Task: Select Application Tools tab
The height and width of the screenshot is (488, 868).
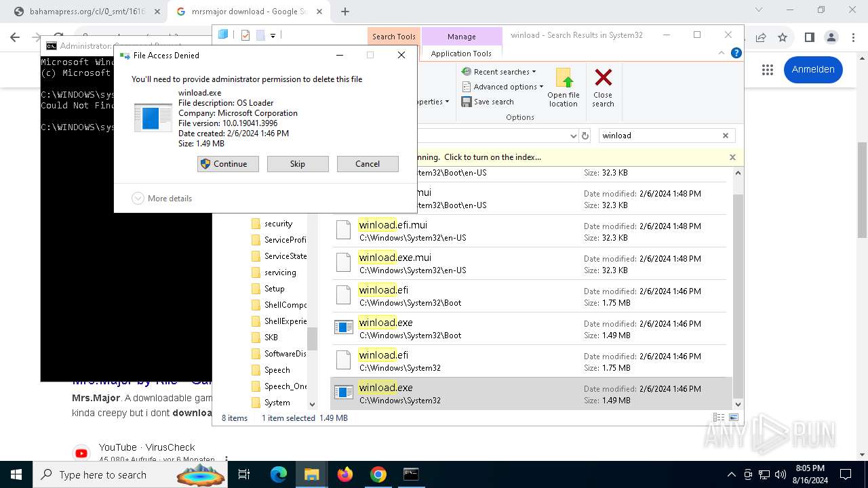Action: pyautogui.click(x=461, y=54)
